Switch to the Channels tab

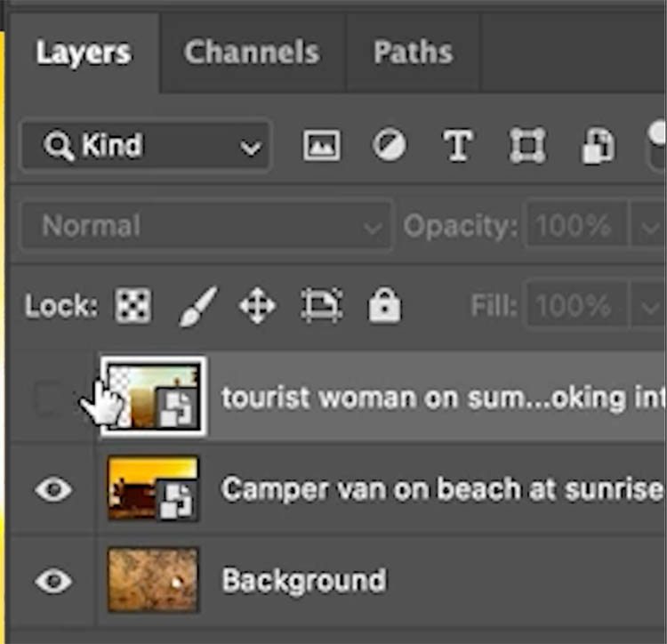[251, 52]
